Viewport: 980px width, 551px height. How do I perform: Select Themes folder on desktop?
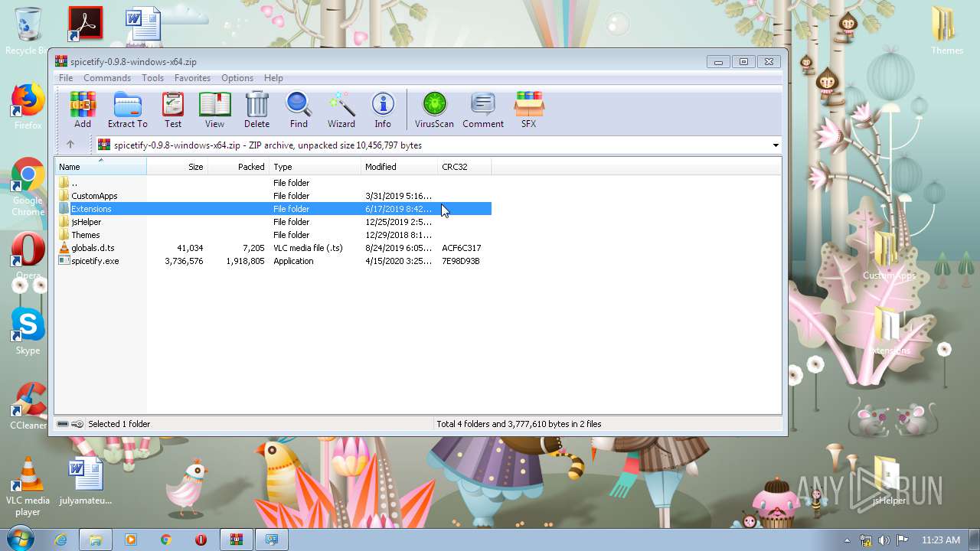[x=947, y=29]
